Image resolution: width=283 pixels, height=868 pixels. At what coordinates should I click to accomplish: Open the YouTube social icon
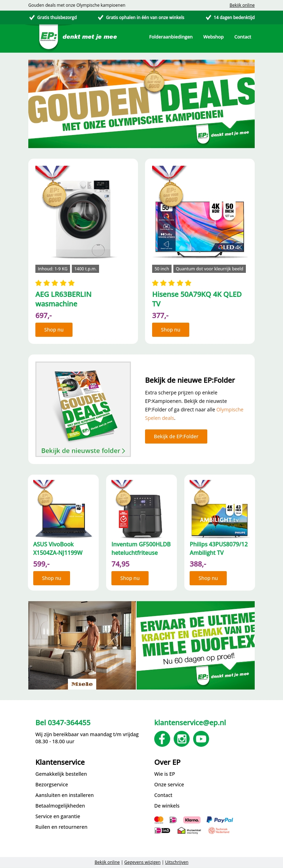201,739
